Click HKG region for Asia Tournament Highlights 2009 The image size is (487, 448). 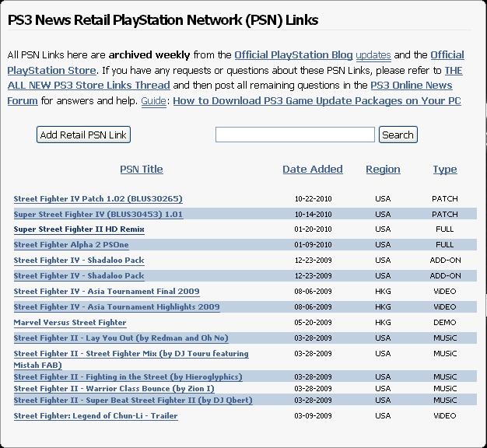point(383,306)
